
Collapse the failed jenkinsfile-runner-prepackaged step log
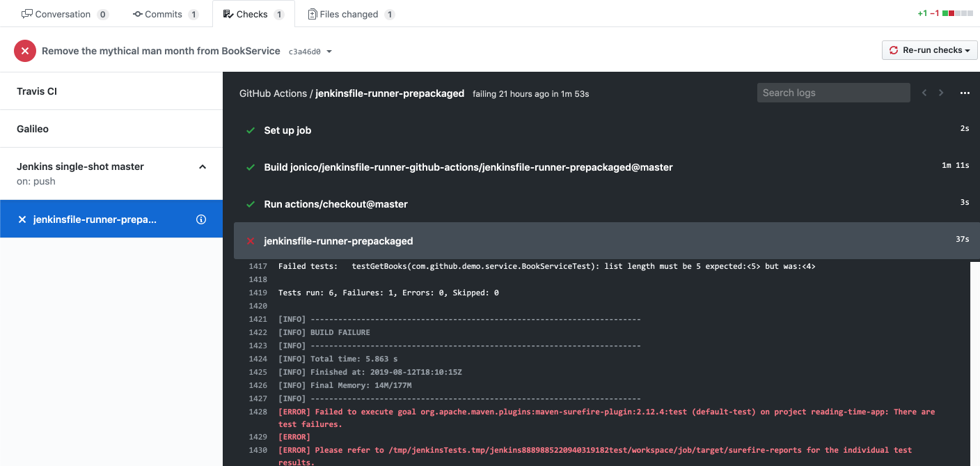pyautogui.click(x=338, y=241)
